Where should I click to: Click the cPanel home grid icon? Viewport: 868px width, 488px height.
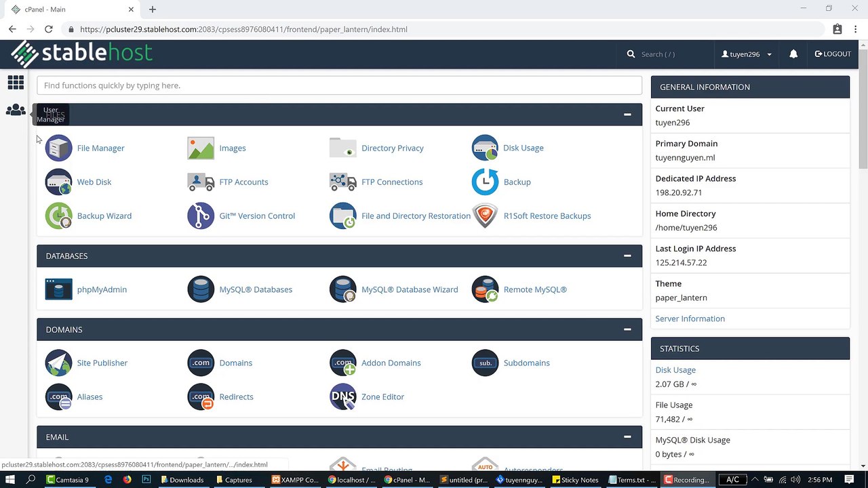(x=16, y=83)
